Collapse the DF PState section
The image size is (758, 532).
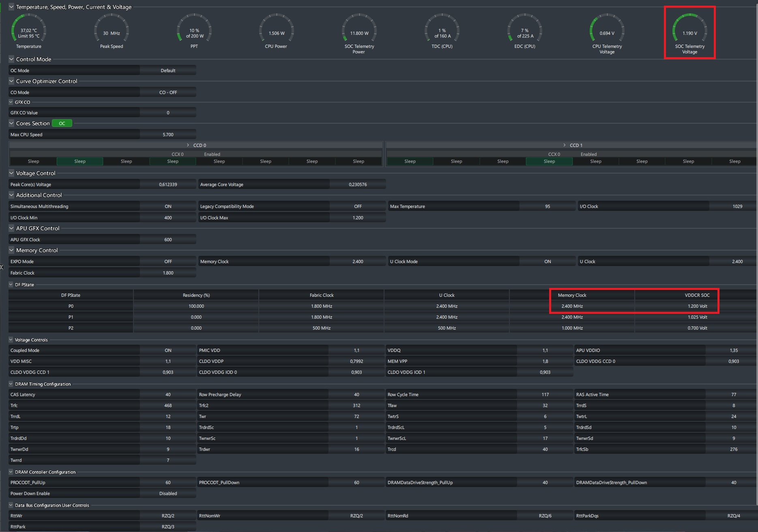11,285
